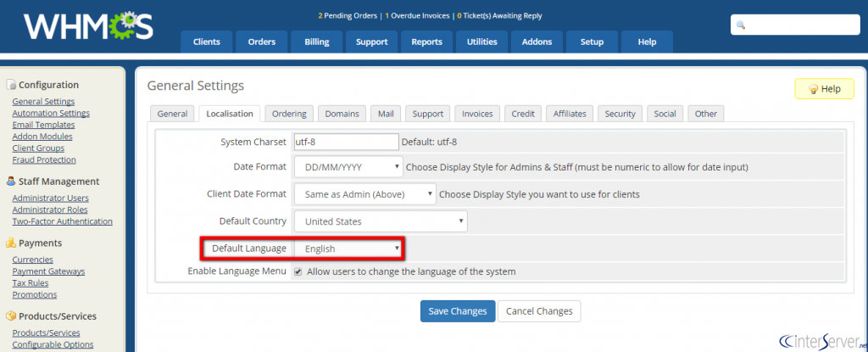Image resolution: width=868 pixels, height=352 pixels.
Task: Switch to the Invoices tab
Action: click(477, 114)
